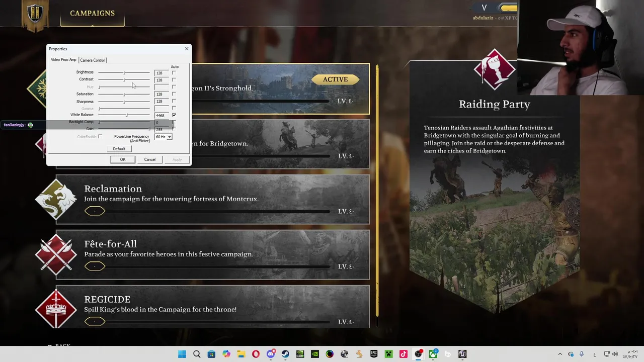Image resolution: width=644 pixels, height=362 pixels.
Task: Cancel the Properties dialog
Action: click(x=150, y=159)
